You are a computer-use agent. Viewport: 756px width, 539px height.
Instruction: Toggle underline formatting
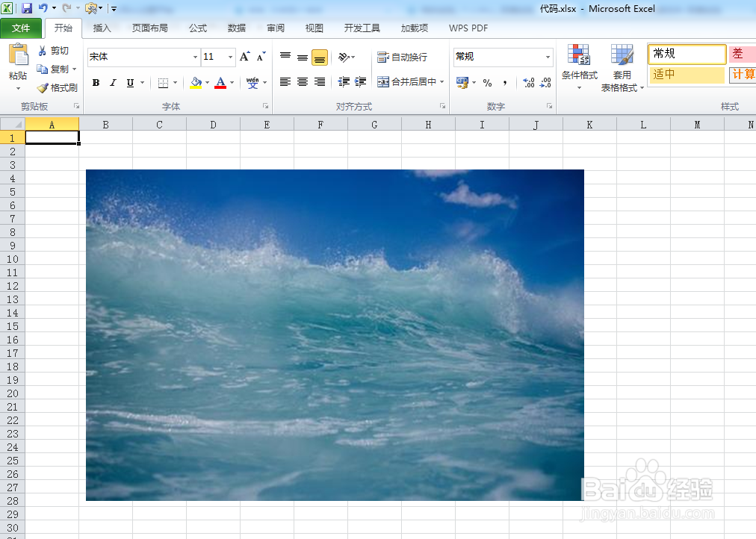(x=130, y=83)
